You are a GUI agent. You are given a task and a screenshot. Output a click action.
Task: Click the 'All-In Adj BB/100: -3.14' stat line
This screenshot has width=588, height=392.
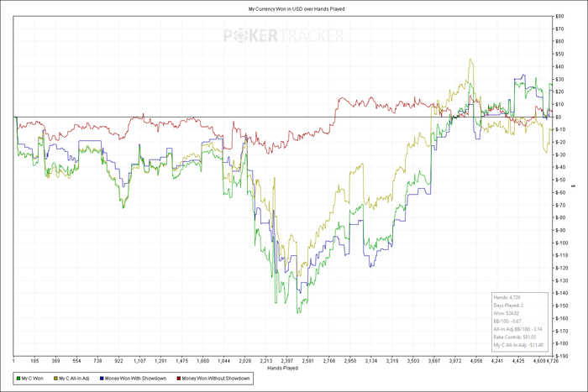(517, 329)
